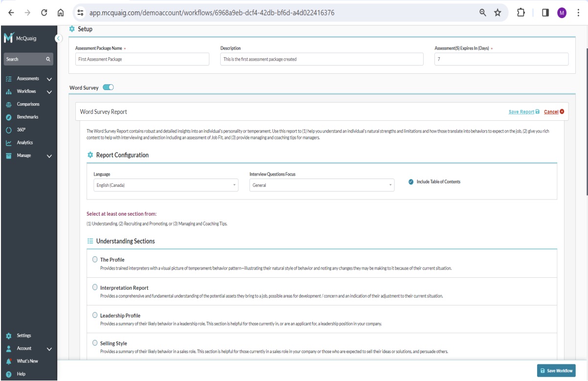Toggle the Word Survey switch off
This screenshot has height=381, width=588.
(108, 88)
